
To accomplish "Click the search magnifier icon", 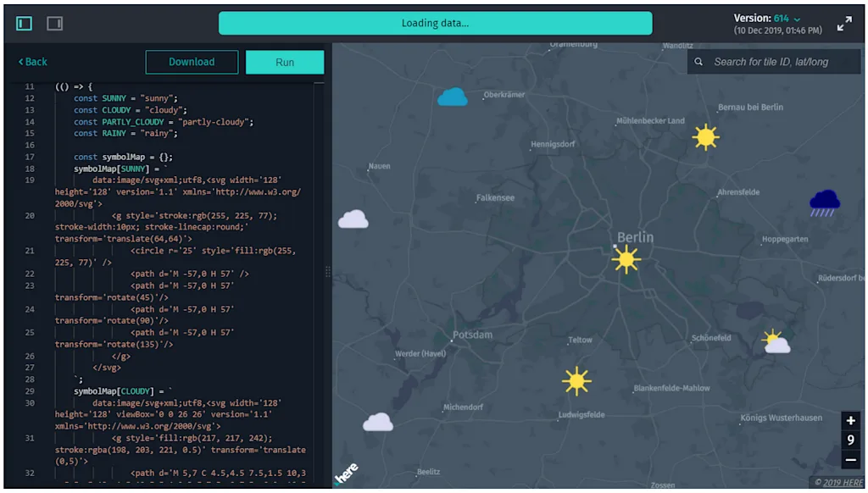I will [x=698, y=62].
